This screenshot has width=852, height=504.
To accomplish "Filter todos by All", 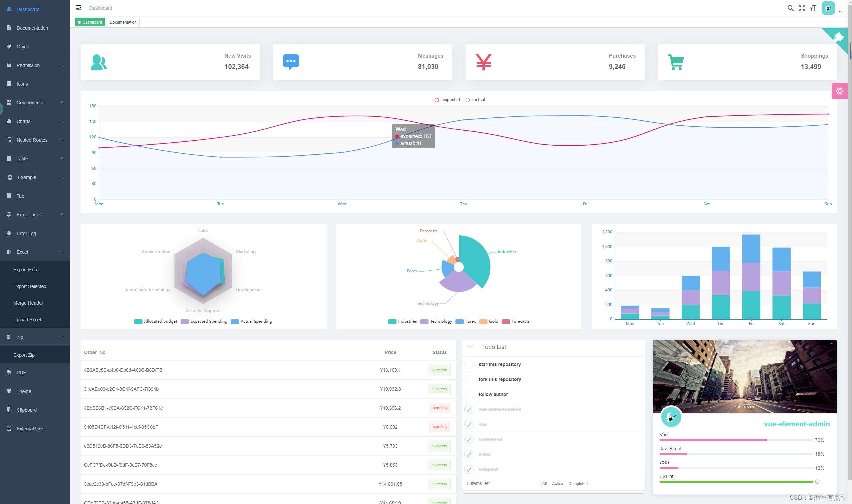I will coord(544,484).
